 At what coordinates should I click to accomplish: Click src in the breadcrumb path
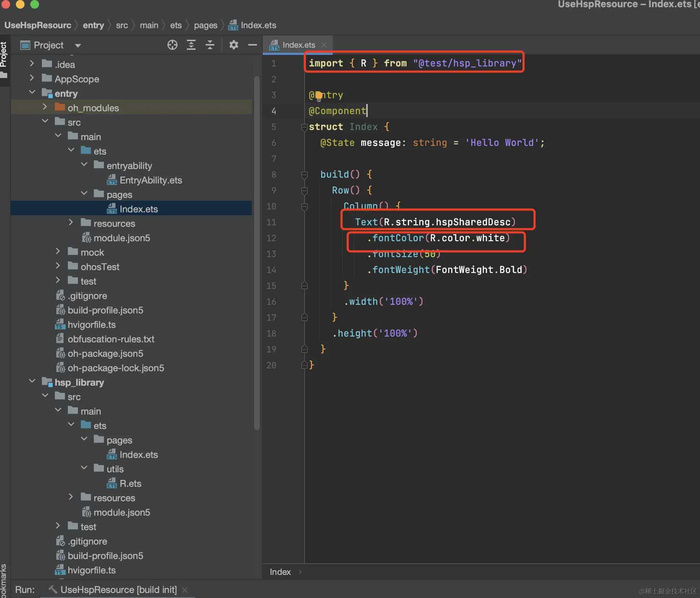122,25
